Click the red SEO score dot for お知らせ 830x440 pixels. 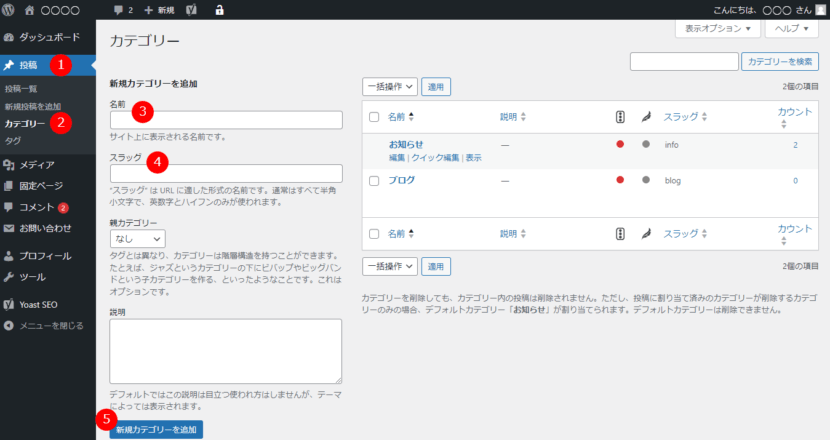click(x=620, y=145)
